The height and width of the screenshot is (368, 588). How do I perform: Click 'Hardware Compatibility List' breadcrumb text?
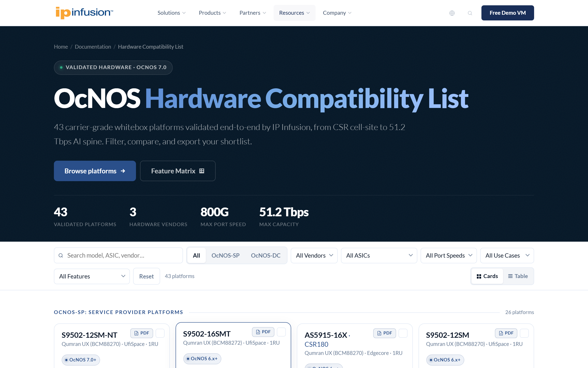click(x=150, y=47)
